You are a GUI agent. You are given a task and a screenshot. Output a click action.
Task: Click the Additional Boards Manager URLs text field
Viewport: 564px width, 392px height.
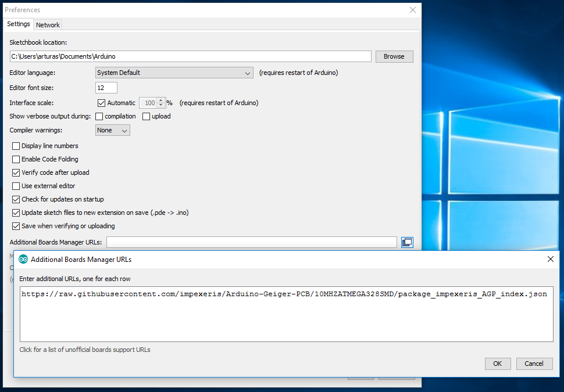click(251, 242)
